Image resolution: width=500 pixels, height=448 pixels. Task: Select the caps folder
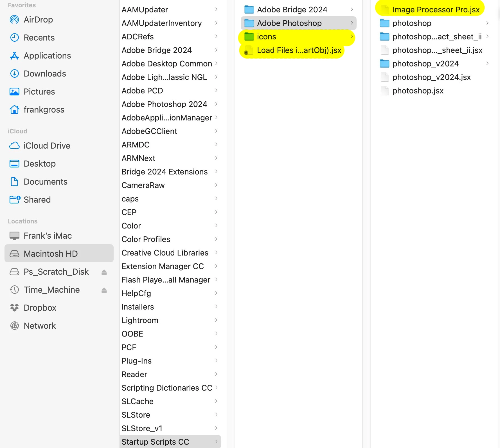170,199
